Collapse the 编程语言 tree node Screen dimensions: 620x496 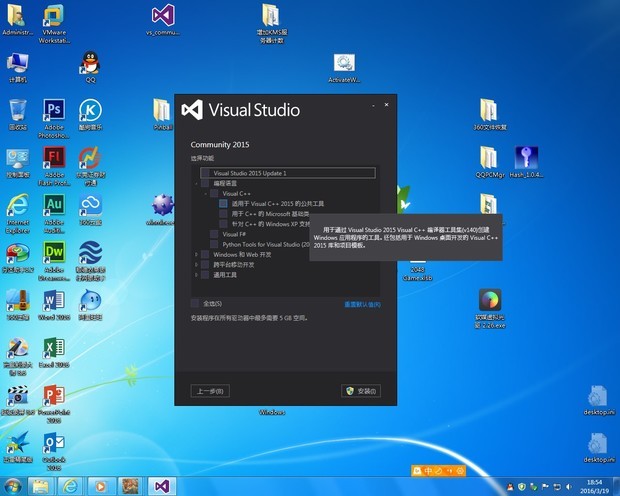196,184
